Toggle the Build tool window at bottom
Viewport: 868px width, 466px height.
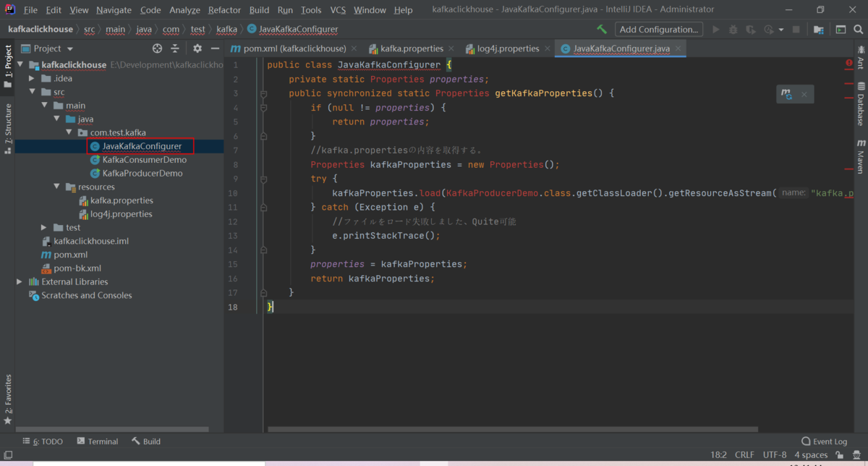pos(146,441)
